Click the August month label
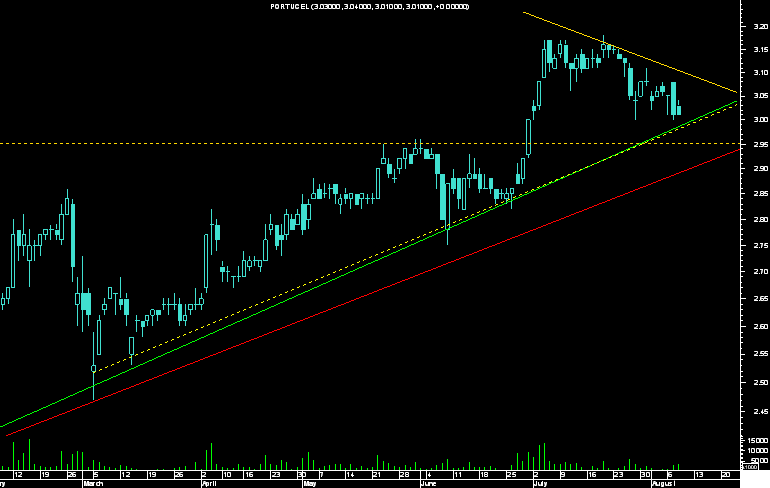The width and height of the screenshot is (770, 488). [x=664, y=484]
